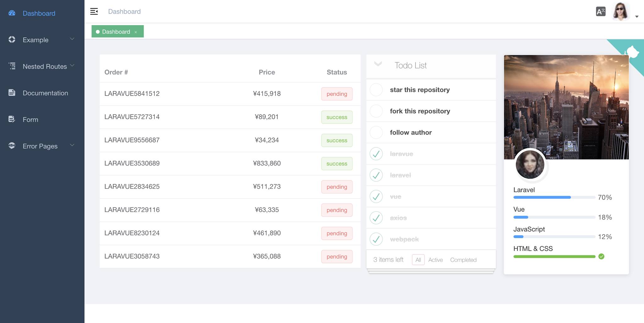Image resolution: width=644 pixels, height=323 pixels.
Task: Check off 'star this repository' todo
Action: pyautogui.click(x=376, y=90)
